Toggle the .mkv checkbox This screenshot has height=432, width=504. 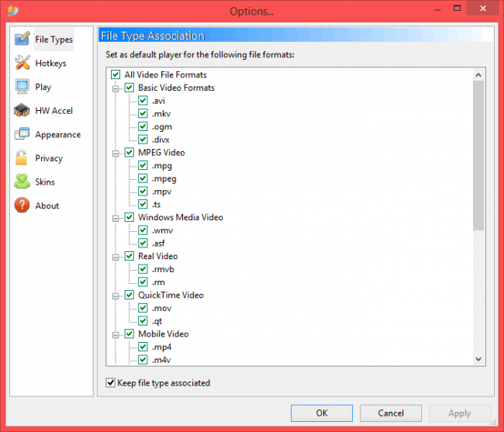(x=143, y=113)
